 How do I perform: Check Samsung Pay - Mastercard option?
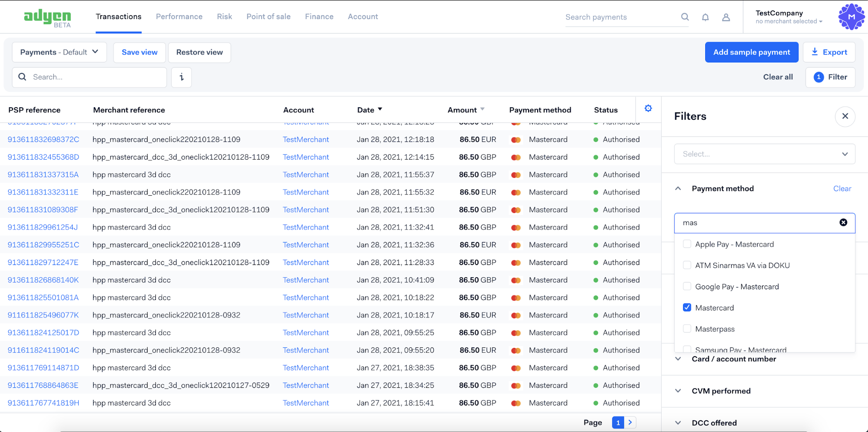pyautogui.click(x=687, y=349)
